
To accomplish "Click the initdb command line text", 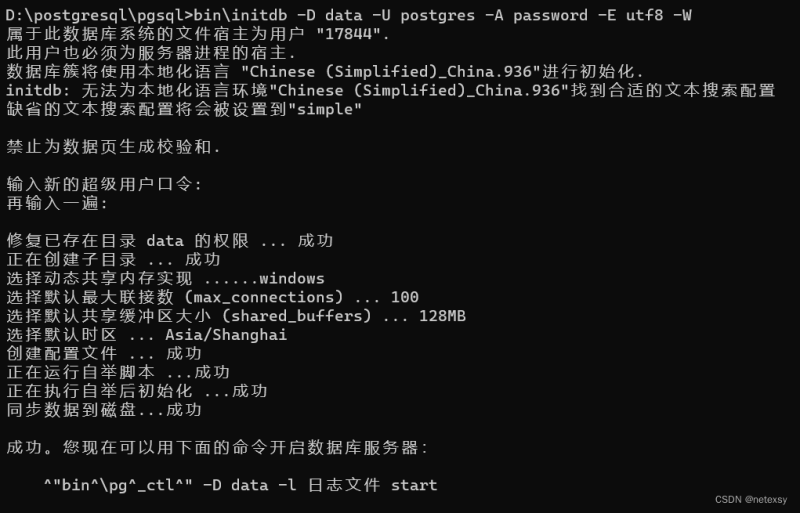I will pos(348,15).
